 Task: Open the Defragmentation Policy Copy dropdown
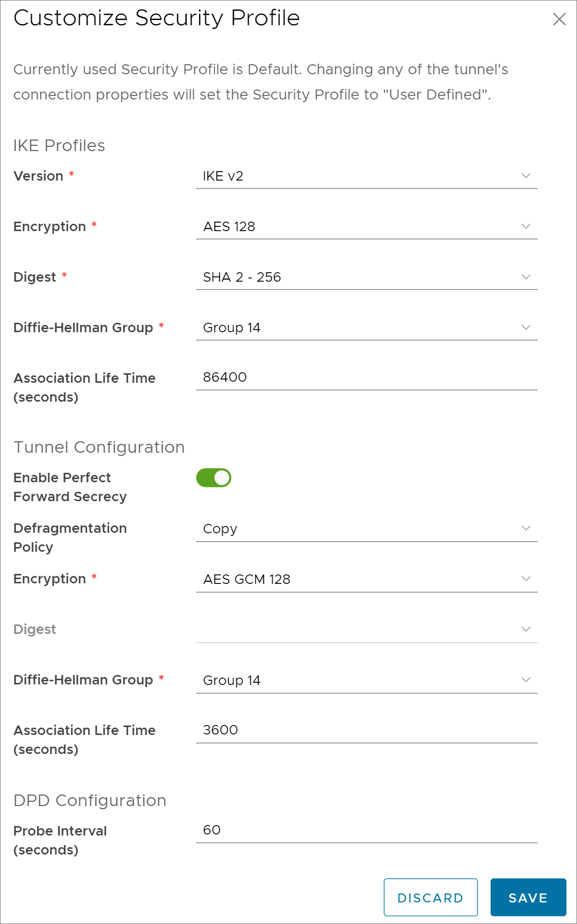point(367,529)
